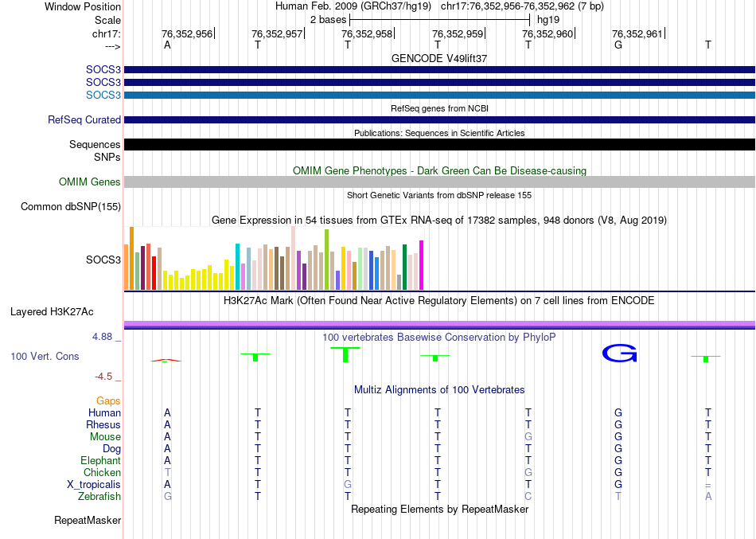This screenshot has width=756, height=539.
Task: Click the -4.5 PhyloP lower scale value
Action: click(103, 377)
